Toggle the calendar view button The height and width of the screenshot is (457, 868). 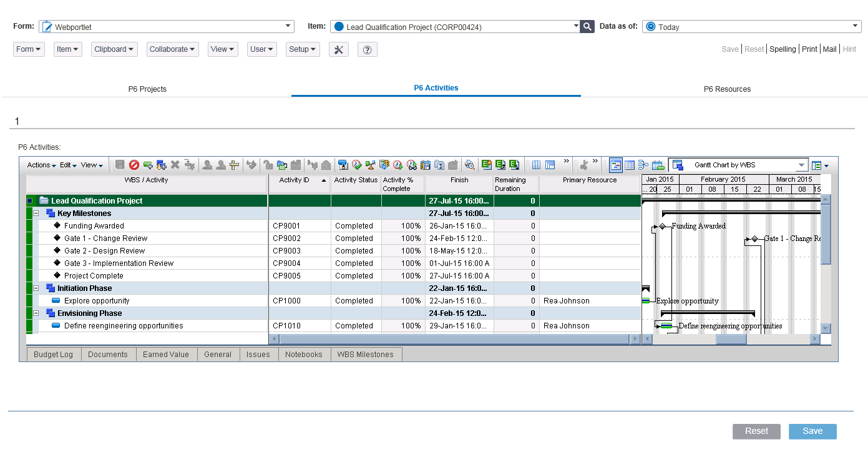click(x=658, y=165)
